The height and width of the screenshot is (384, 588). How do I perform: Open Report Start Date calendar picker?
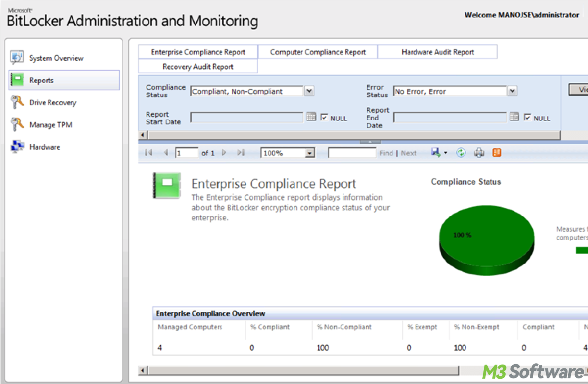coord(311,117)
